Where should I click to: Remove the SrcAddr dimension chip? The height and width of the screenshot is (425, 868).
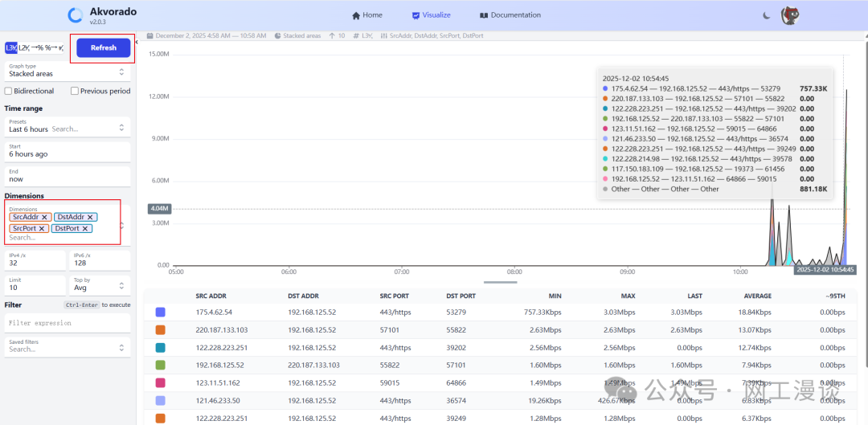coord(44,218)
